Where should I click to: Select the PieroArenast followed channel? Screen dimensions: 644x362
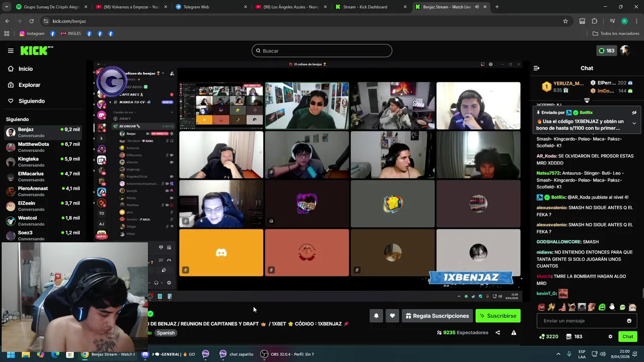43,191
